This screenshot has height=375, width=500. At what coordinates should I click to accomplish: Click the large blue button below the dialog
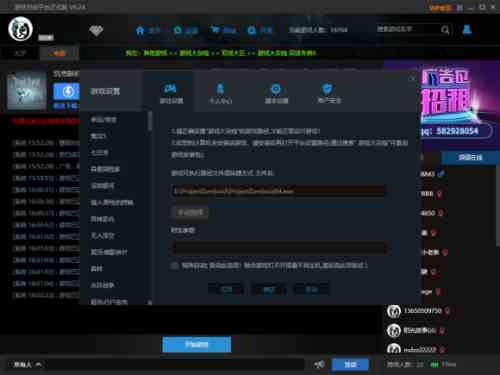coord(197,344)
